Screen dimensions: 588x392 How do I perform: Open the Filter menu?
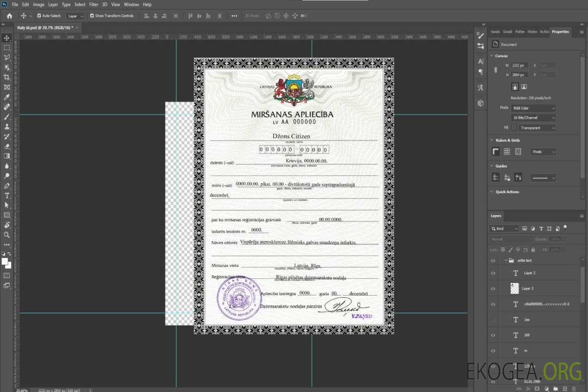[94, 4]
